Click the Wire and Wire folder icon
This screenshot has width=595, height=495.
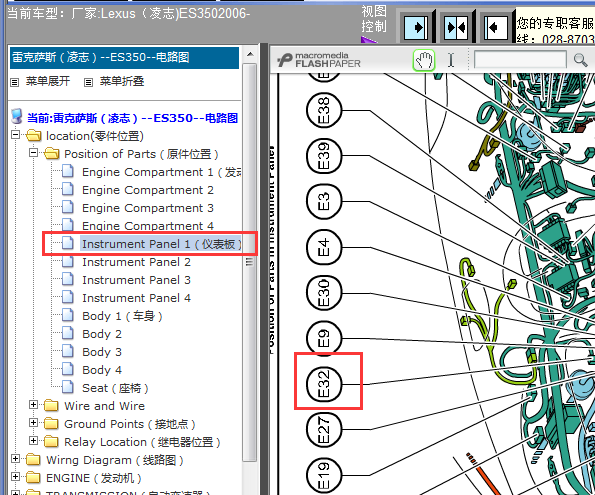coord(52,406)
